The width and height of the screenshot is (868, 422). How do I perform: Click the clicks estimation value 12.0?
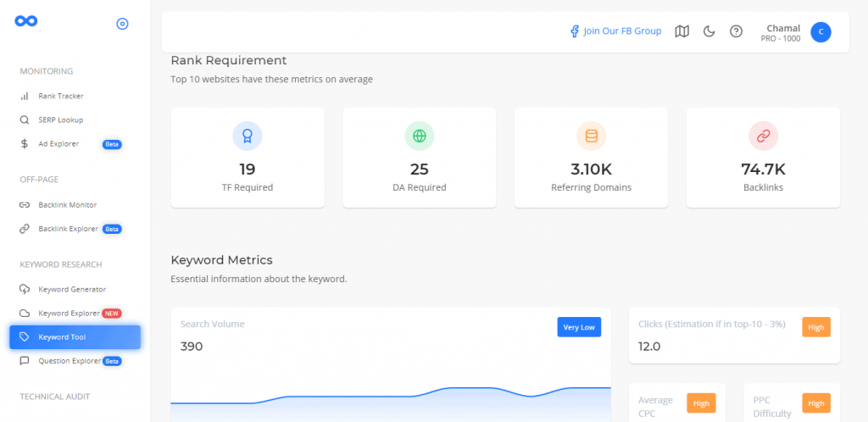click(649, 347)
